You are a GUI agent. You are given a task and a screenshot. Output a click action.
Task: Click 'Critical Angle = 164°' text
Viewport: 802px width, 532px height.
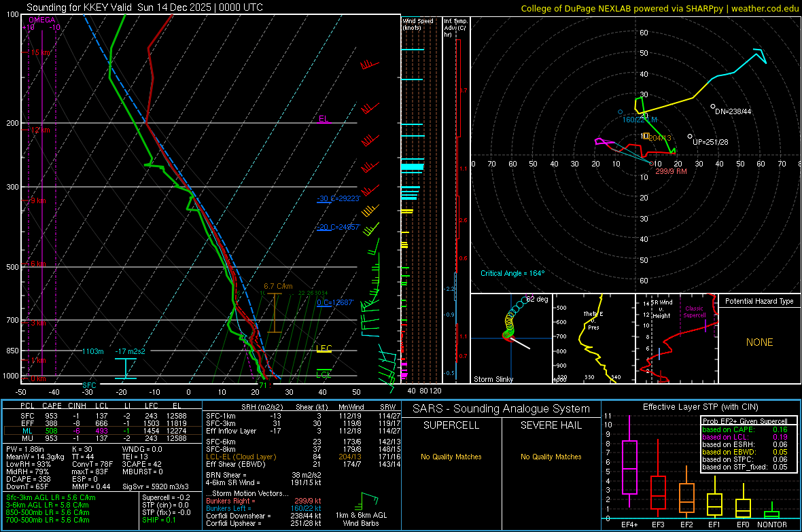512,273
